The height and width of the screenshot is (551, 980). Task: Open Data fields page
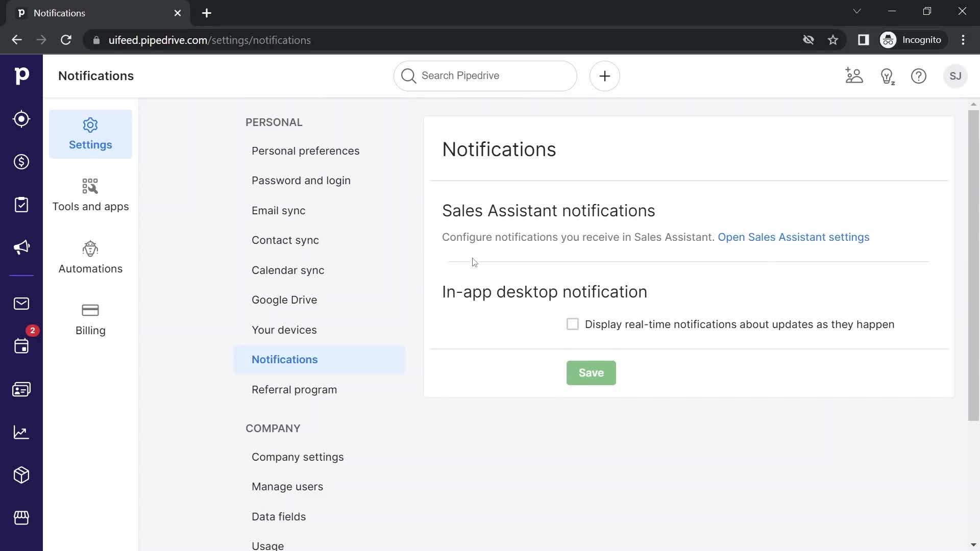point(279,517)
